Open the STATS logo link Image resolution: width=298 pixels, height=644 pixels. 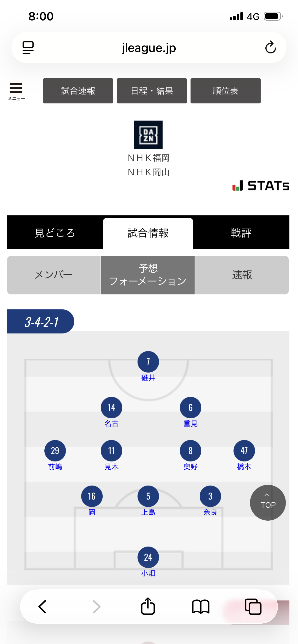point(261,186)
